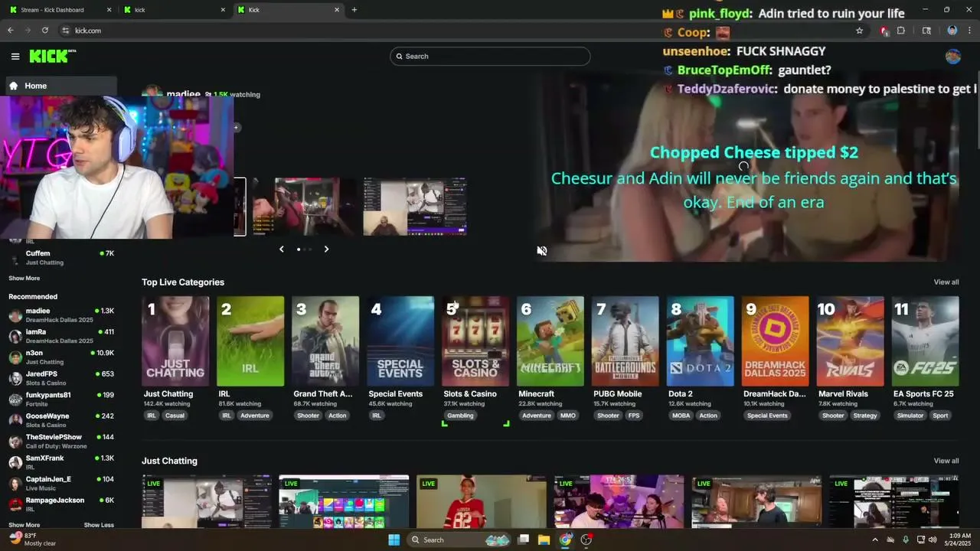Image resolution: width=980 pixels, height=551 pixels.
Task: Click the Strategy tag under Marvel Rivals
Action: coord(865,416)
